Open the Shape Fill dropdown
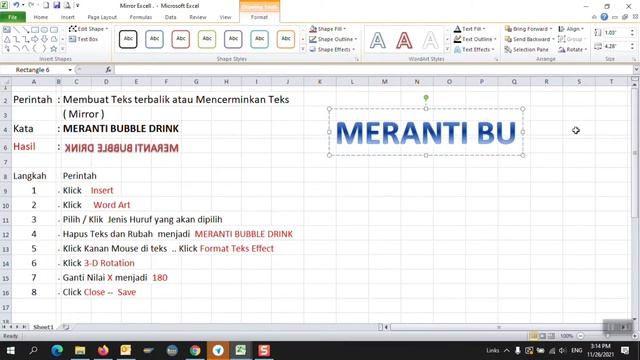Screen dimensions: 640x360 pyautogui.click(x=327, y=29)
